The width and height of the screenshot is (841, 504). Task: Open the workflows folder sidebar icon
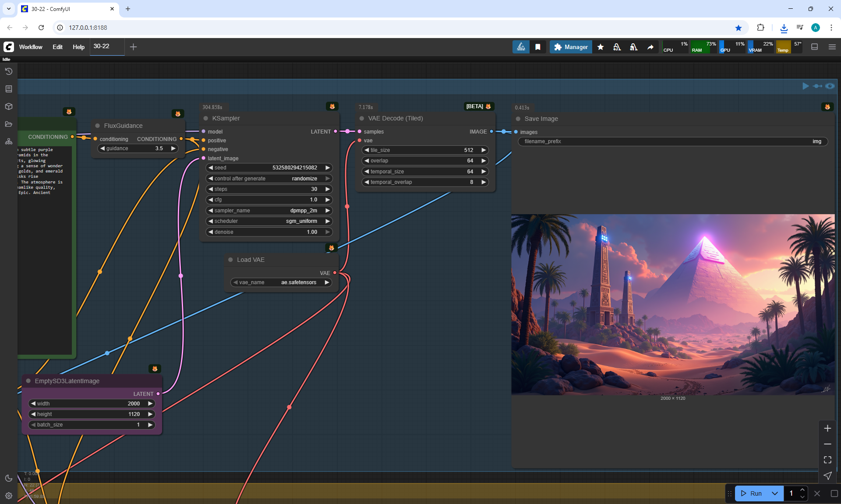point(8,124)
